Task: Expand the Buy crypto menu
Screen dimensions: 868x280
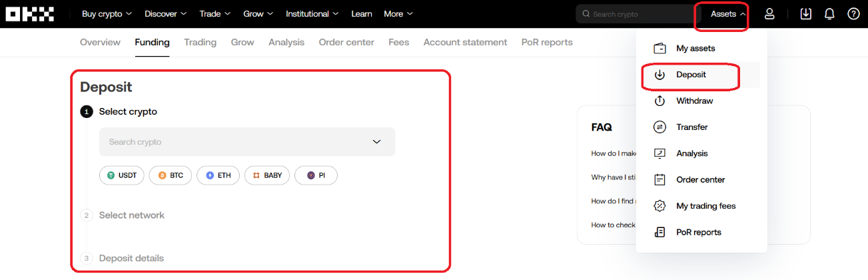Action: 107,14
